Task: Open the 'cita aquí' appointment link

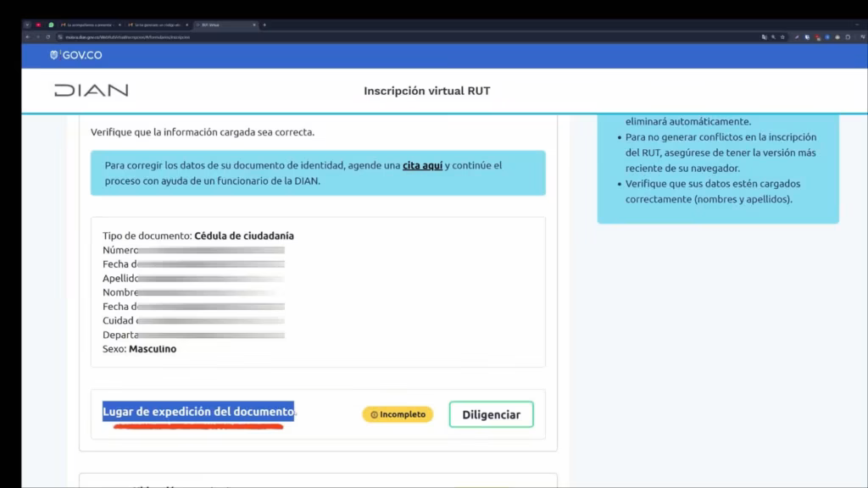Action: tap(422, 165)
